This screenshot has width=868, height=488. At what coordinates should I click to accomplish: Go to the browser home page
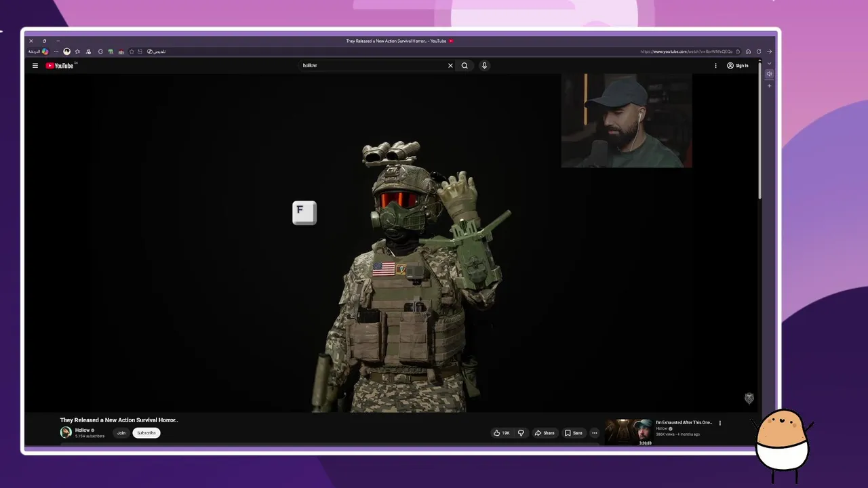point(748,52)
